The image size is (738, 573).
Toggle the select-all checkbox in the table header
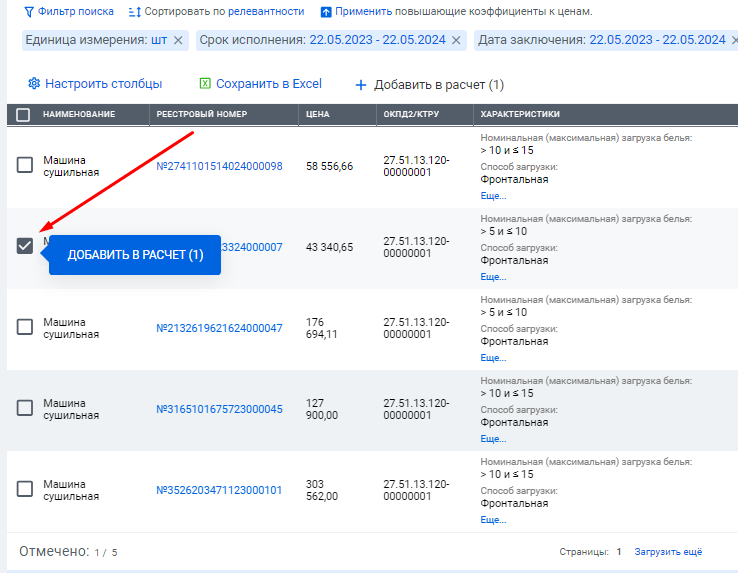(x=23, y=114)
